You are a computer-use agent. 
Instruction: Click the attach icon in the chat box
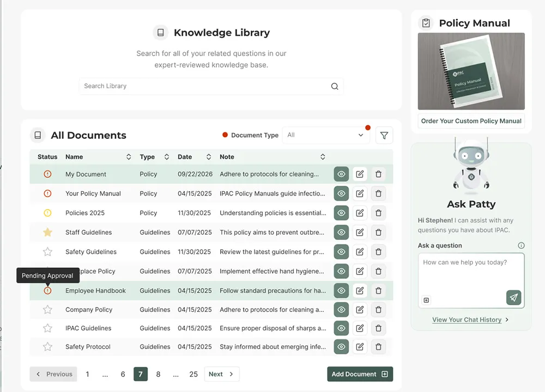427,300
